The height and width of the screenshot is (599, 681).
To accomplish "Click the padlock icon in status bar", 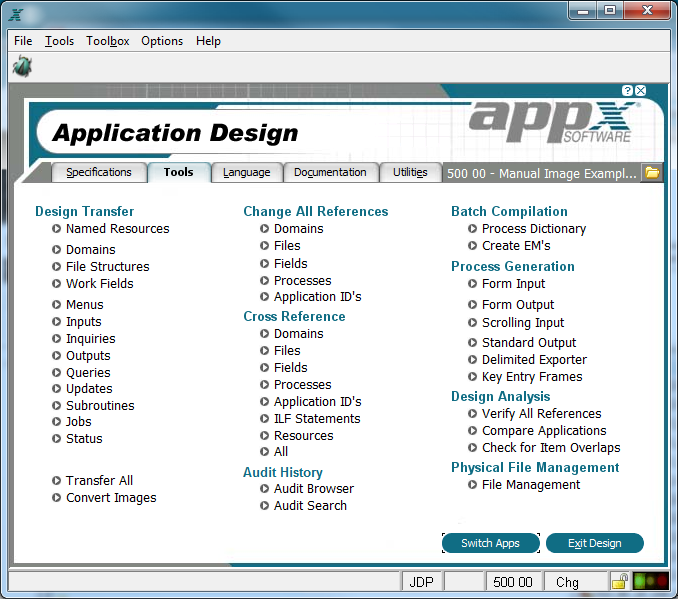I will tap(619, 581).
